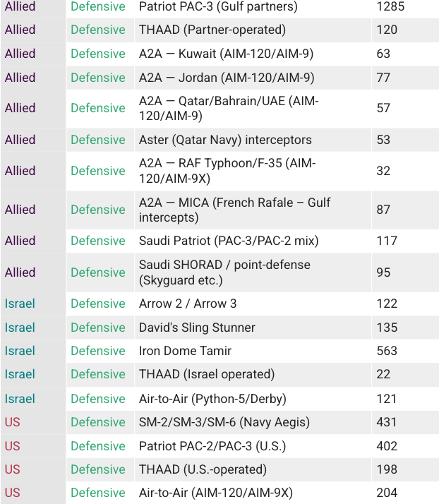The image size is (439, 504).
Task: Select the Saudi Patriot (PAC-3/PAC-2 mix) cell
Action: click(x=229, y=241)
